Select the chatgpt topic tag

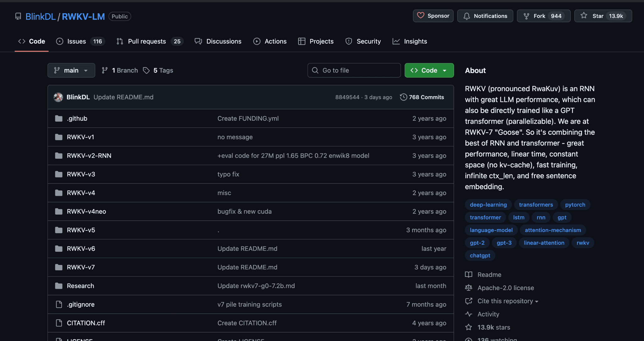(480, 256)
